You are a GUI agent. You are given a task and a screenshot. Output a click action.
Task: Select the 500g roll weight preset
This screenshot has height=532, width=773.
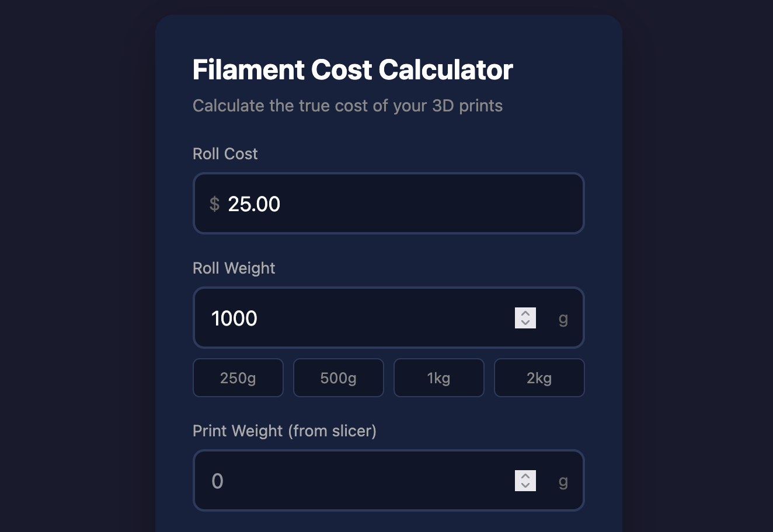tap(338, 377)
